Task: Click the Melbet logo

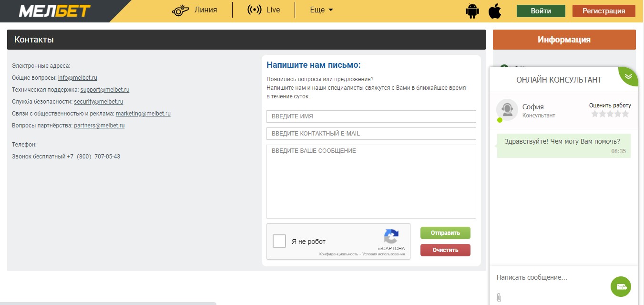Action: [54, 11]
